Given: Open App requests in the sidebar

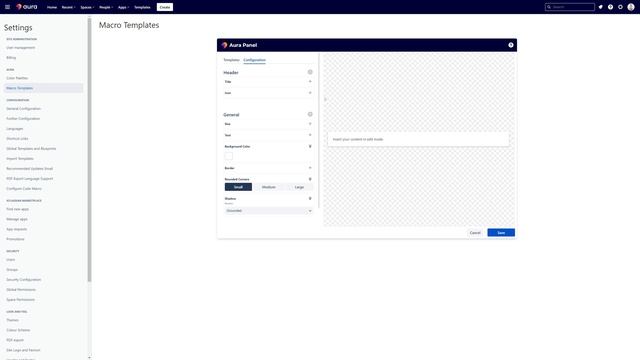Looking at the screenshot, I should tap(16, 229).
